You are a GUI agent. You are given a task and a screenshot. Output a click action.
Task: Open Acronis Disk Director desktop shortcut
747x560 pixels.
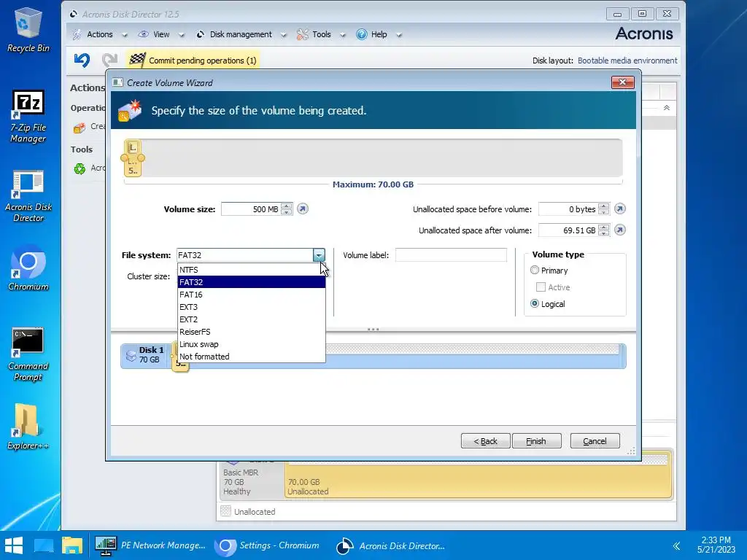click(28, 196)
